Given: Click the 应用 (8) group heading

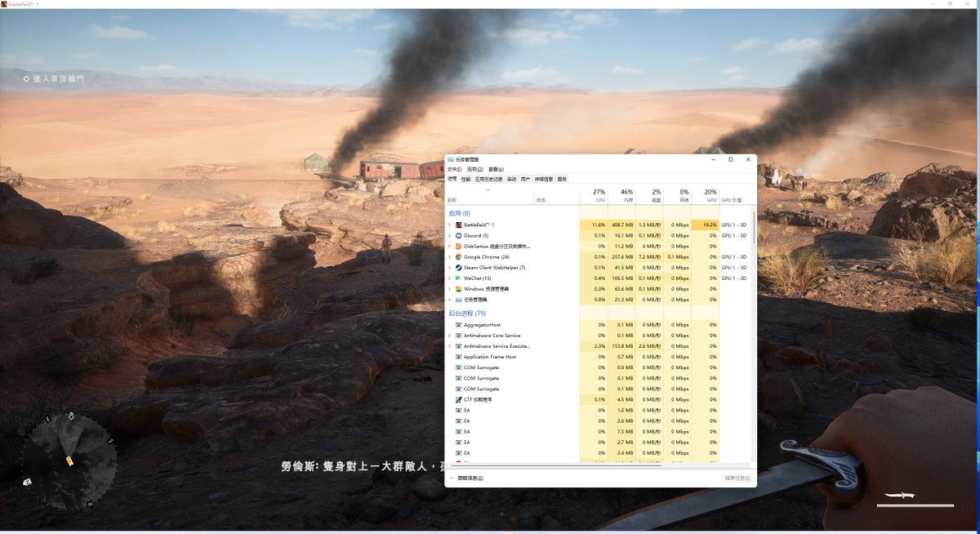Looking at the screenshot, I should 458,212.
